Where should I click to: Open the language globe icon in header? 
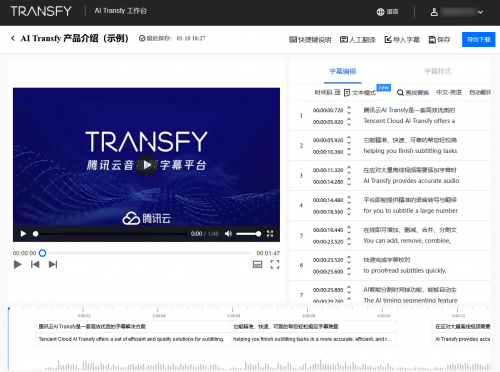click(x=380, y=12)
